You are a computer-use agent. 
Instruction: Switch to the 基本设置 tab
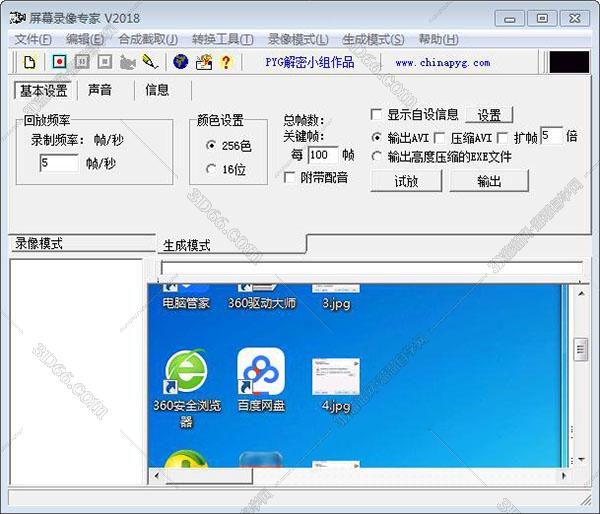[x=44, y=91]
